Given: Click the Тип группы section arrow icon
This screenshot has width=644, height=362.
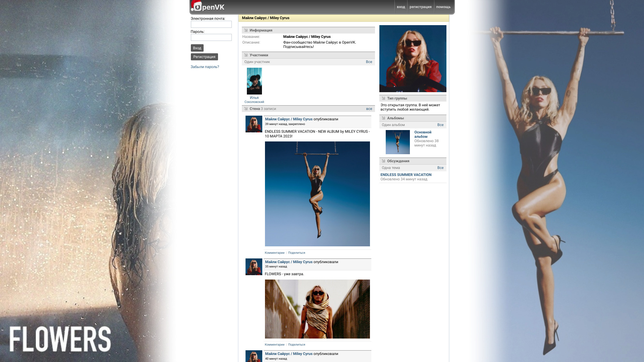Looking at the screenshot, I should pyautogui.click(x=383, y=98).
